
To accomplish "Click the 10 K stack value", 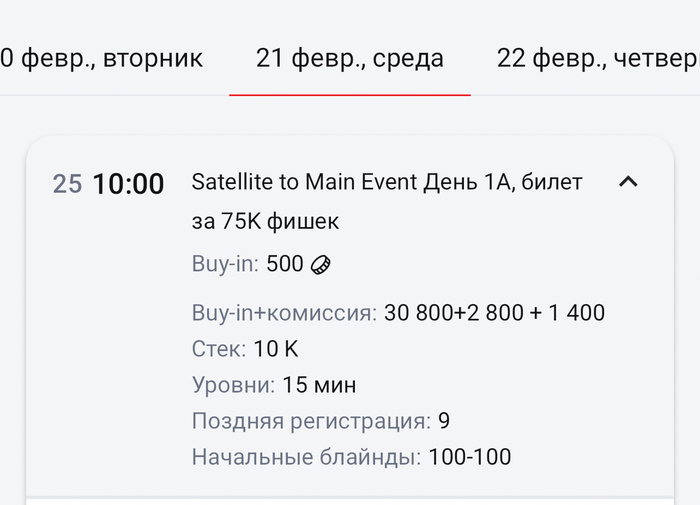I will pos(276,349).
